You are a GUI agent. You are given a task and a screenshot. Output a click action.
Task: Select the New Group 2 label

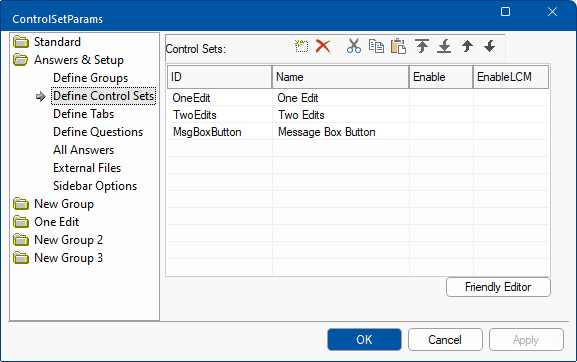tap(68, 240)
